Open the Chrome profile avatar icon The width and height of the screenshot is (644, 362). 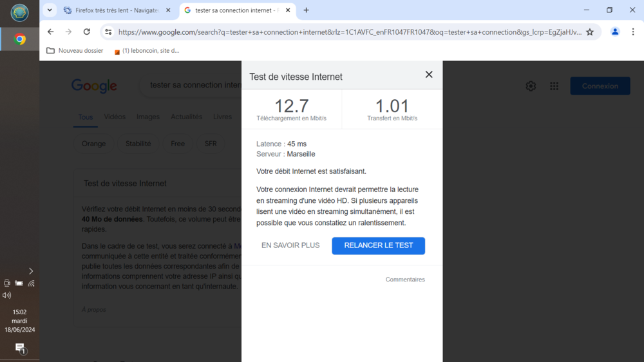coord(615,32)
